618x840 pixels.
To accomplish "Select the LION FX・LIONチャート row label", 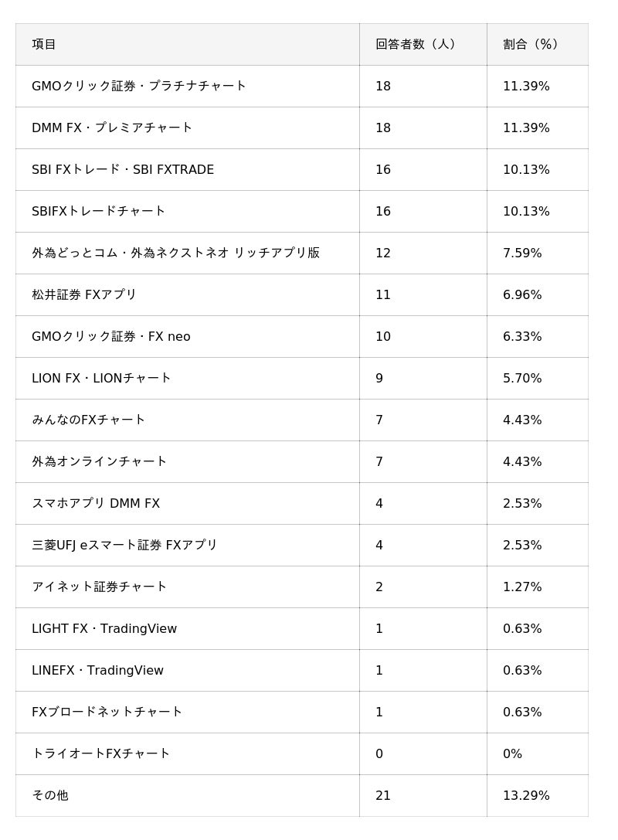I will click(x=101, y=378).
